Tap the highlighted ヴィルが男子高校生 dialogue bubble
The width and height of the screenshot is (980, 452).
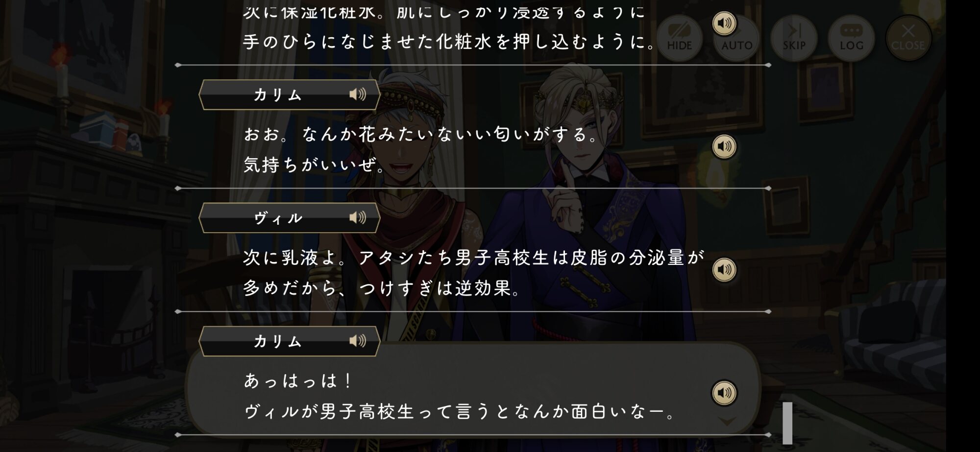point(473,389)
